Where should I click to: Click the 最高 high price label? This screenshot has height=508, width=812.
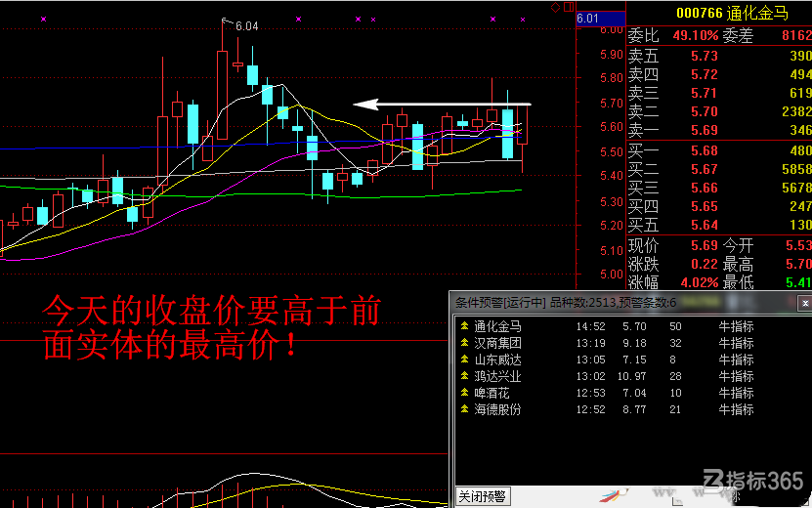pos(738,264)
